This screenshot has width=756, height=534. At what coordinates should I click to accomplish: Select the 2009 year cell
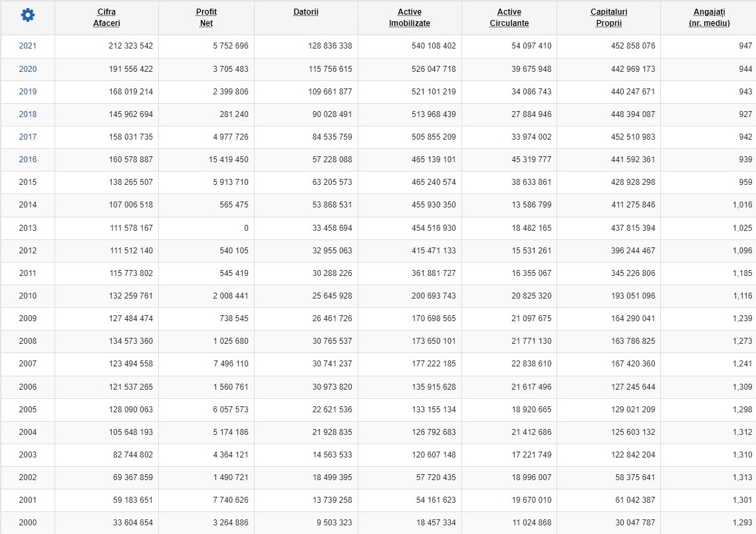coord(27,319)
